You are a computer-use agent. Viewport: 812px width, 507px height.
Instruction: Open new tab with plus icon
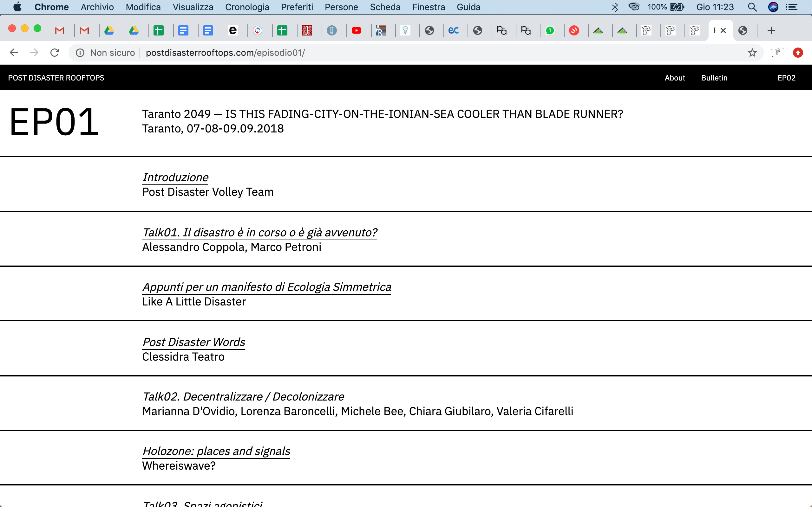coord(771,30)
